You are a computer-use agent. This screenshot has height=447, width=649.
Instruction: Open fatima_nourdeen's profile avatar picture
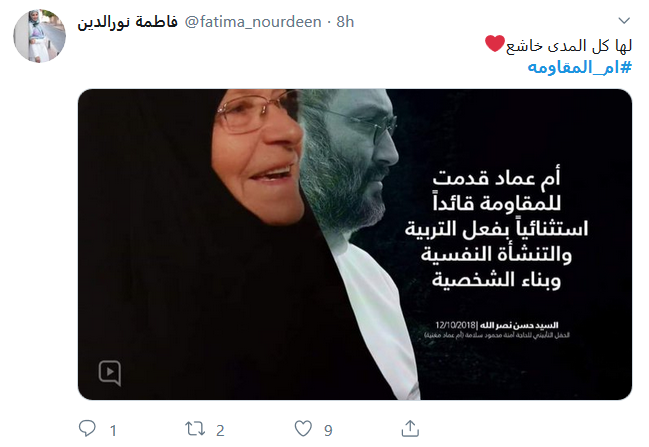pos(39,36)
